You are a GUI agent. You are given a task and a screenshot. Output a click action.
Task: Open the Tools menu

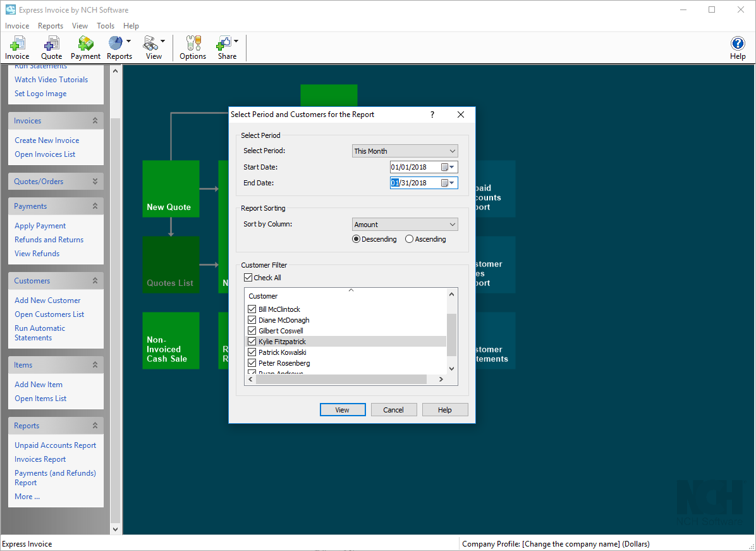pyautogui.click(x=105, y=26)
